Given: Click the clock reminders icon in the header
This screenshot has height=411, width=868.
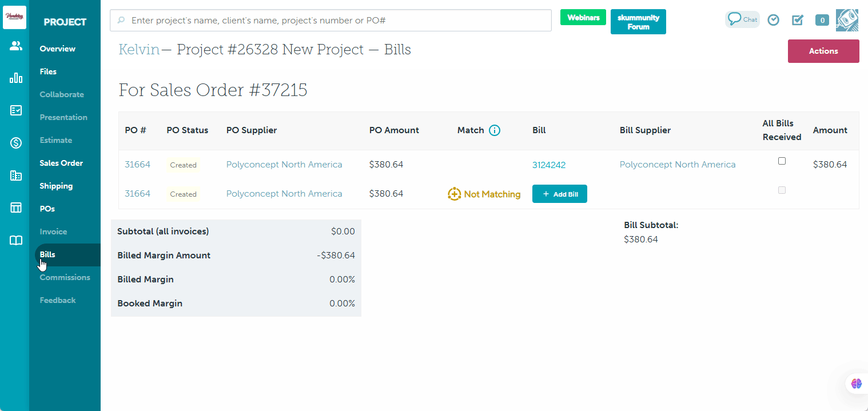Looking at the screenshot, I should [773, 20].
